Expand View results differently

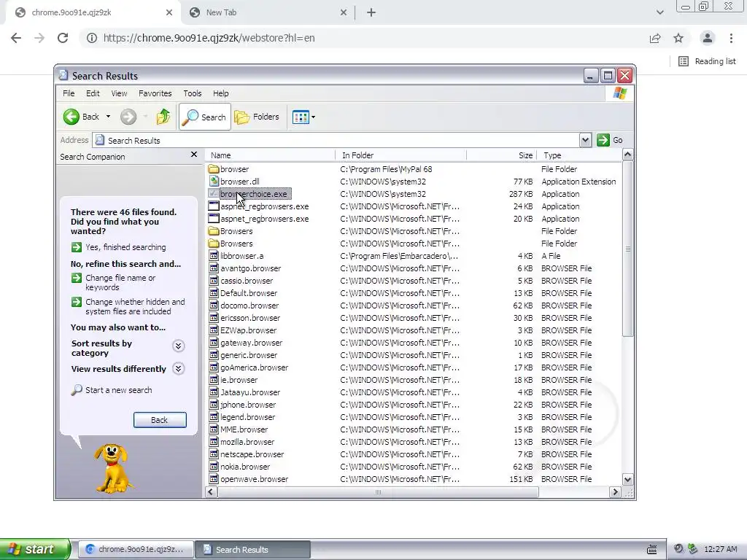click(178, 368)
